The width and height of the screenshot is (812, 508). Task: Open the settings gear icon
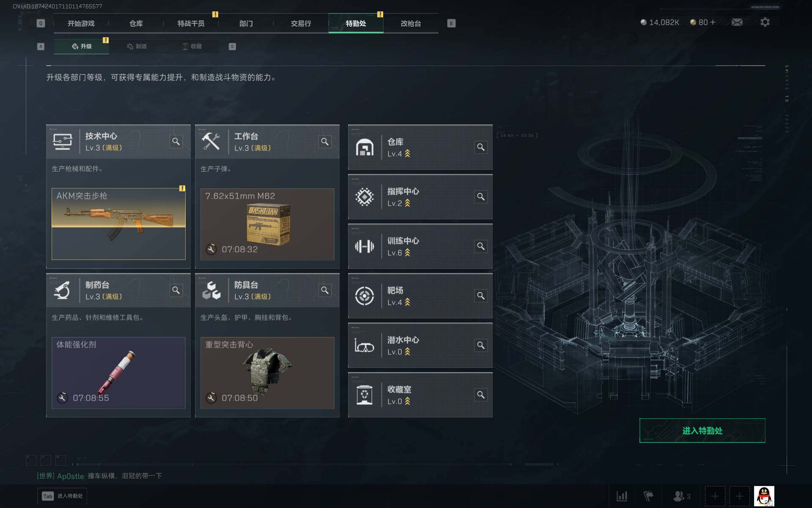point(765,22)
